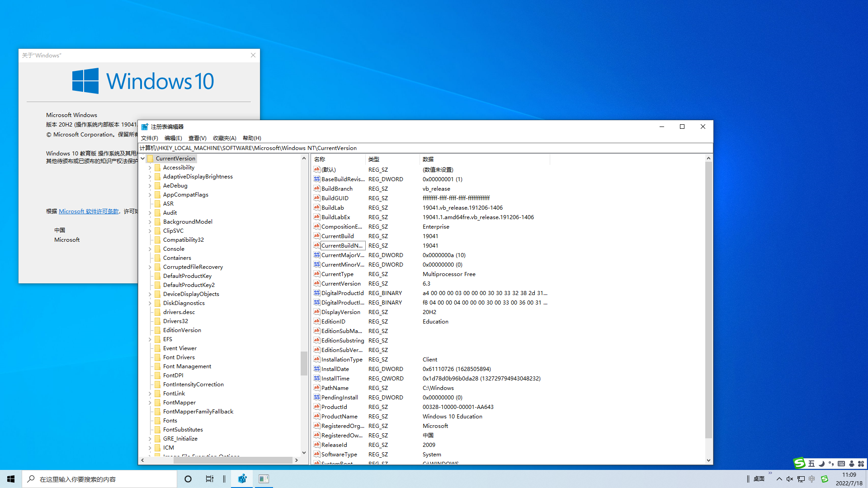
Task: Open the 编辑(E) menu
Action: 173,138
